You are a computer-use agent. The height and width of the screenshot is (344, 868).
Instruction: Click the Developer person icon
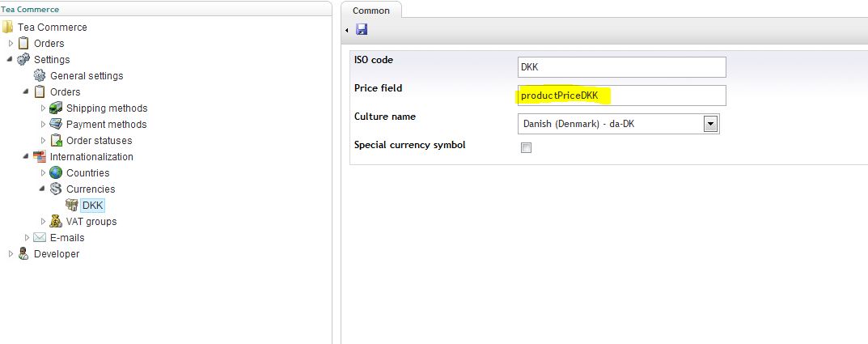point(23,253)
